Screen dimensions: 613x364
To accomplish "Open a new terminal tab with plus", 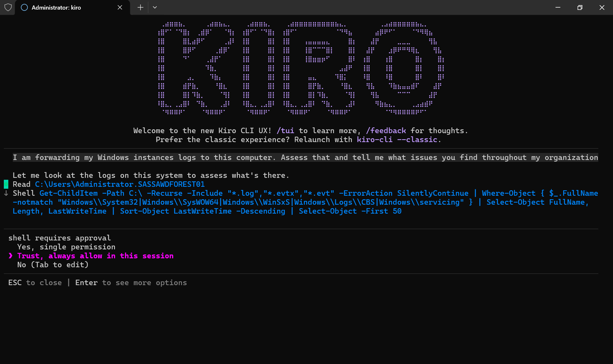I will [140, 7].
